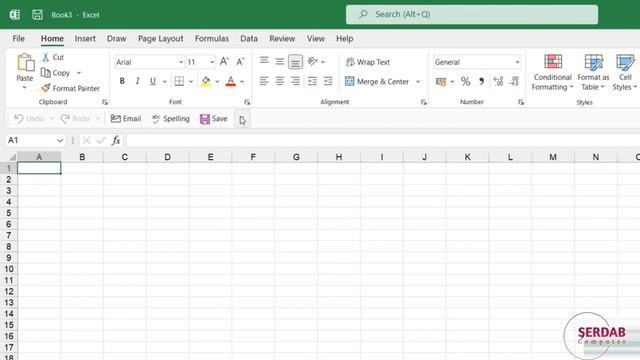Image resolution: width=640 pixels, height=360 pixels.
Task: Open the Fill Color palette arrow
Action: coord(217,82)
